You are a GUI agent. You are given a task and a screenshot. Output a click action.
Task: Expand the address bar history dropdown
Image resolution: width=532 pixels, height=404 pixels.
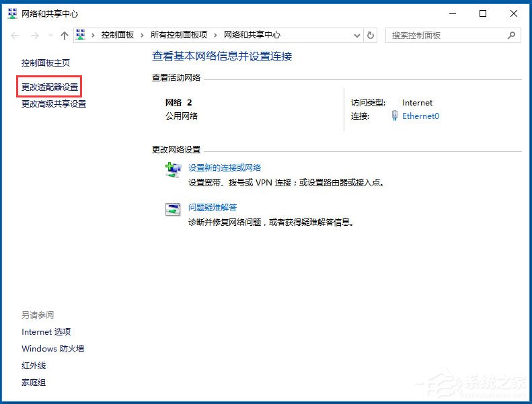point(356,35)
